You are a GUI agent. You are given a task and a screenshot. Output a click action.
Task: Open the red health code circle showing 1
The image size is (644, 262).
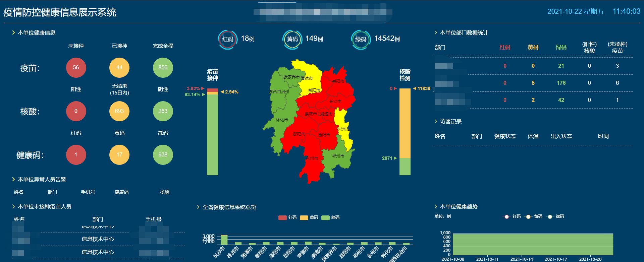point(76,154)
